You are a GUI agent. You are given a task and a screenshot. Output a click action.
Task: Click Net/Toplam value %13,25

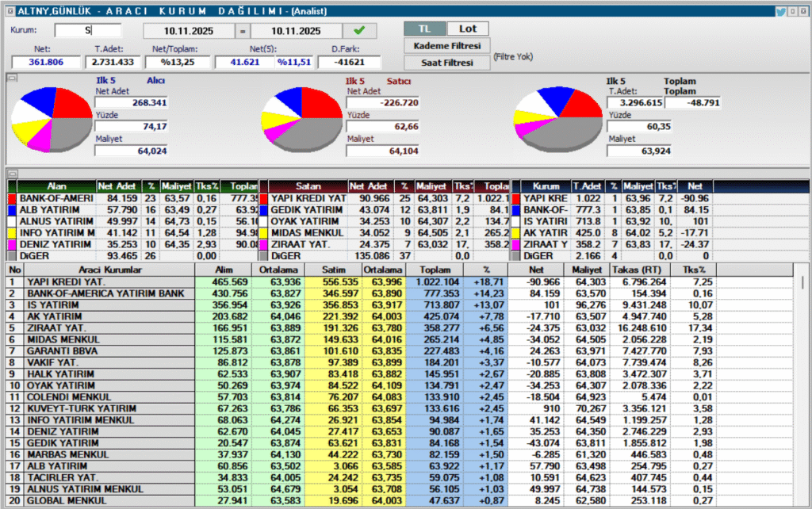click(x=177, y=62)
